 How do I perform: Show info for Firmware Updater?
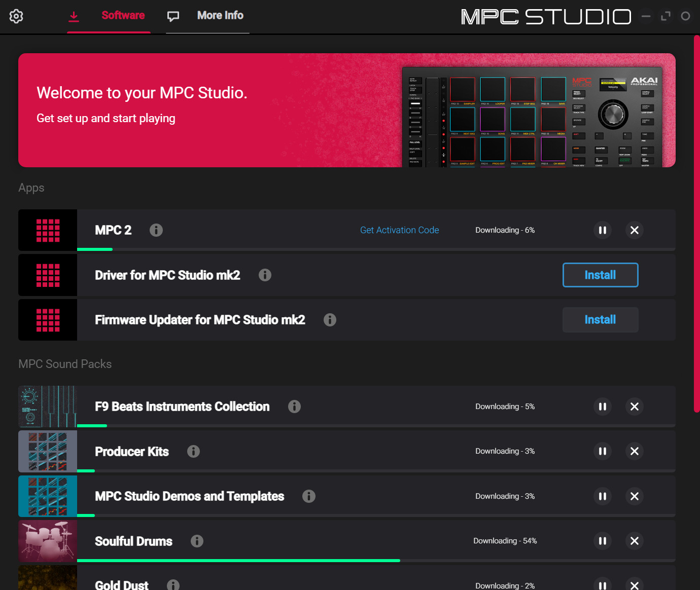[330, 320]
